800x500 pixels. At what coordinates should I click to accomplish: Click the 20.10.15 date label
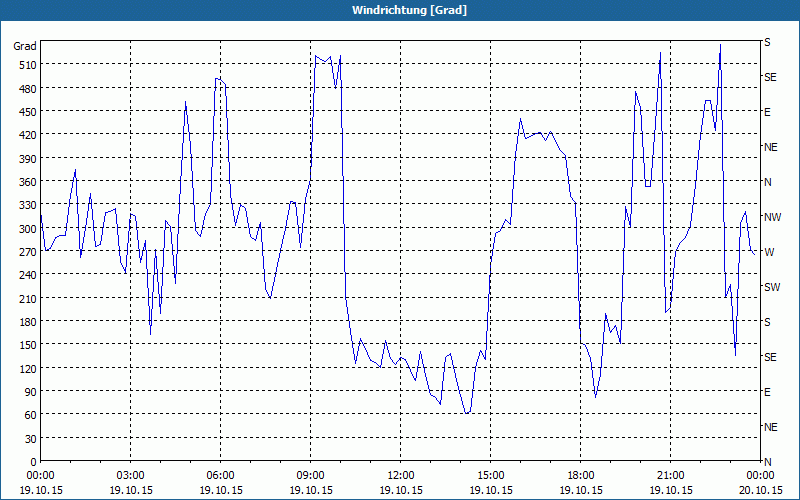click(760, 490)
